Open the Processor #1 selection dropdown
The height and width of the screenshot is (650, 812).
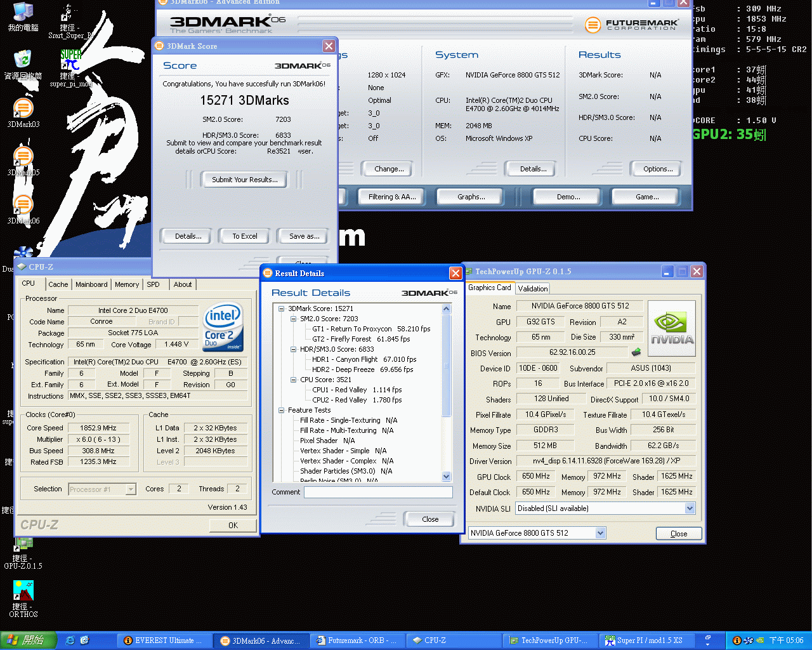(131, 489)
